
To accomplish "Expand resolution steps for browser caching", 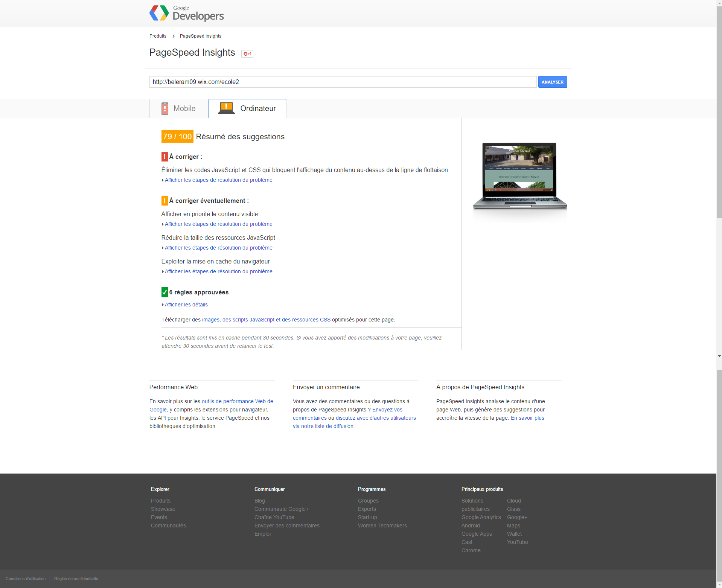I will pos(217,271).
